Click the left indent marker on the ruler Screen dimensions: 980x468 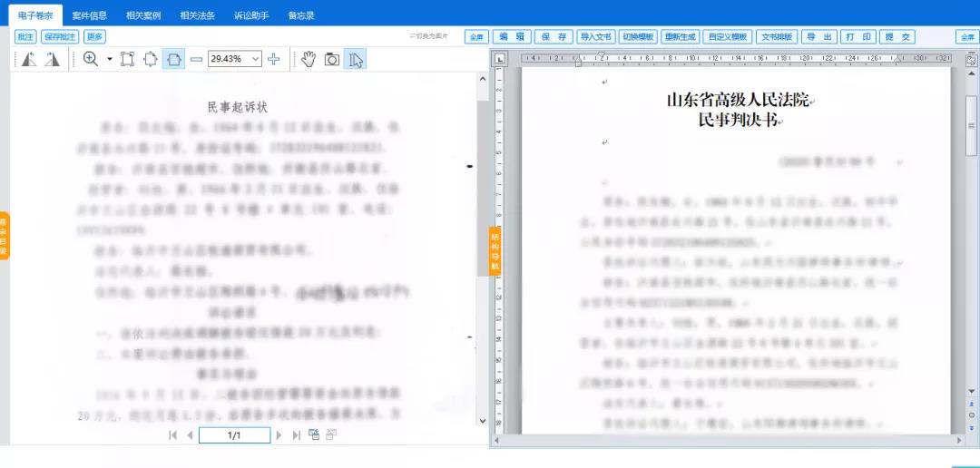click(x=579, y=63)
